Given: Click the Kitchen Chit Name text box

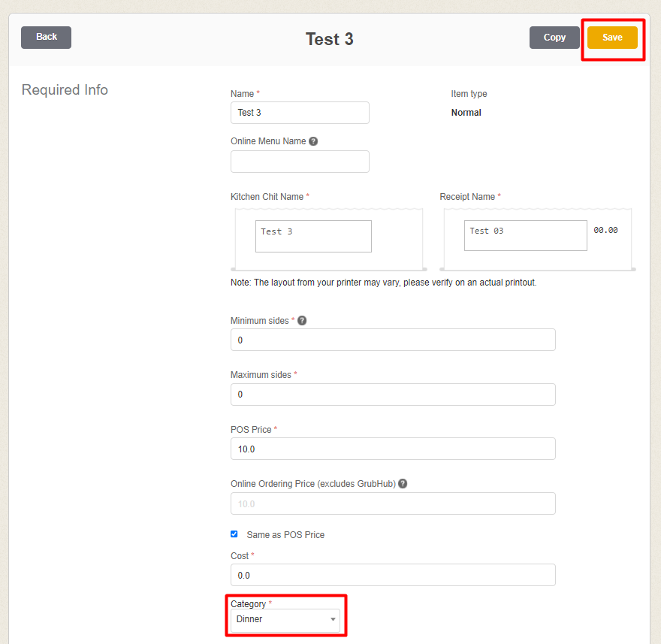Looking at the screenshot, I should click(x=313, y=236).
